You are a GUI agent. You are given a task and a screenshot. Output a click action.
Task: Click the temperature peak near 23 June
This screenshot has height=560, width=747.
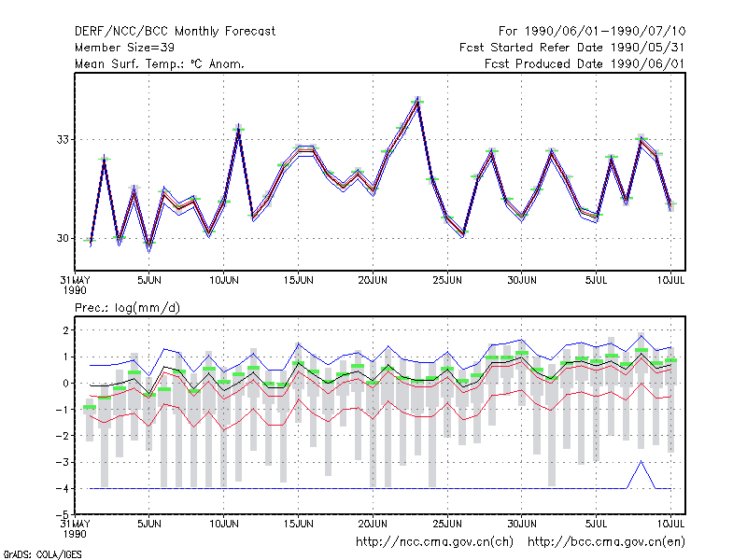[417, 102]
